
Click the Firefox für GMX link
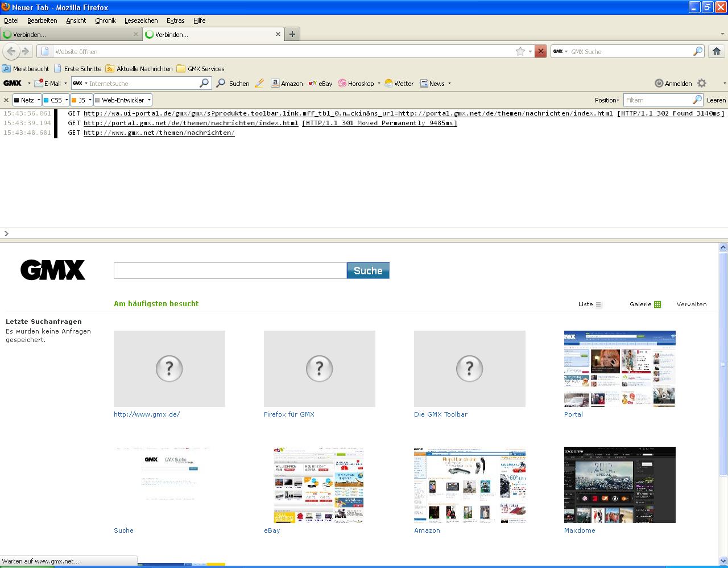(289, 414)
